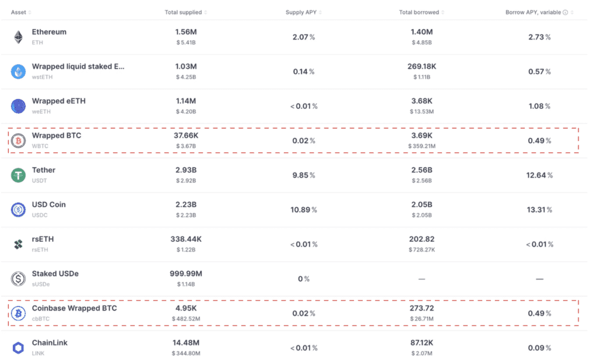Screen dimensions: 597x364
Task: Open the Wrapped liquid staked ETH row
Action: pos(294,72)
